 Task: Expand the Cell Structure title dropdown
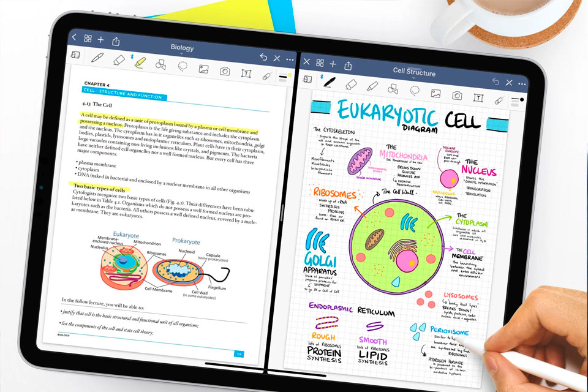coord(414,73)
